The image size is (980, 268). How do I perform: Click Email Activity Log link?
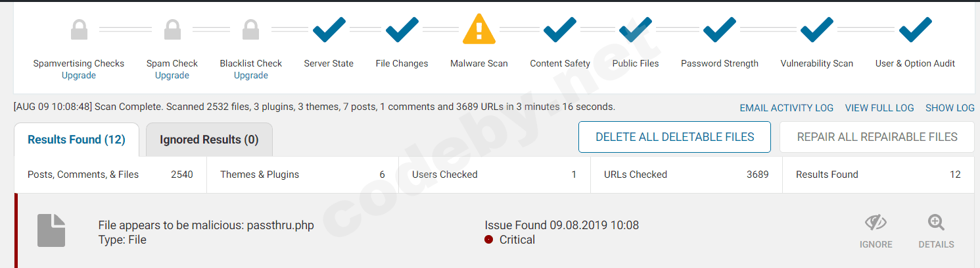pos(786,108)
